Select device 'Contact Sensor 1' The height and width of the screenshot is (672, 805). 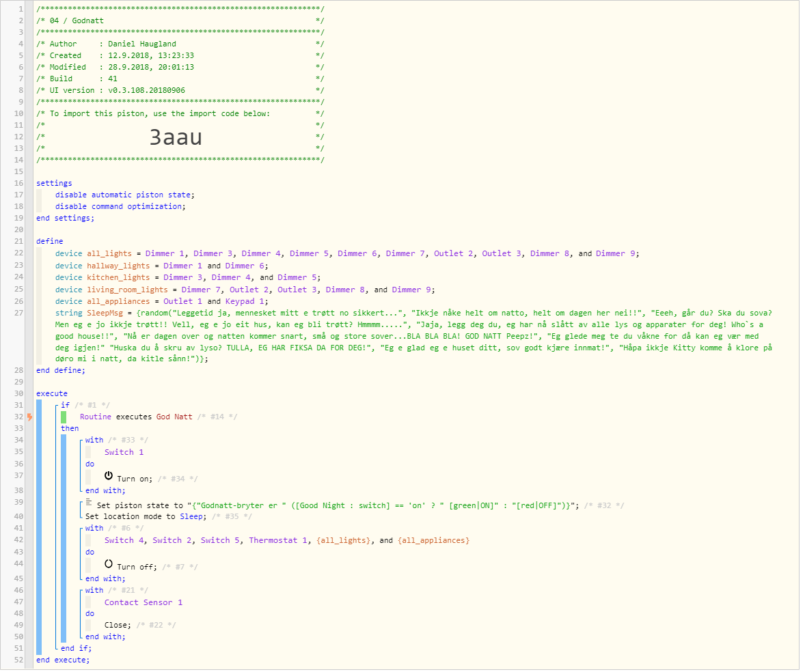pos(144,604)
